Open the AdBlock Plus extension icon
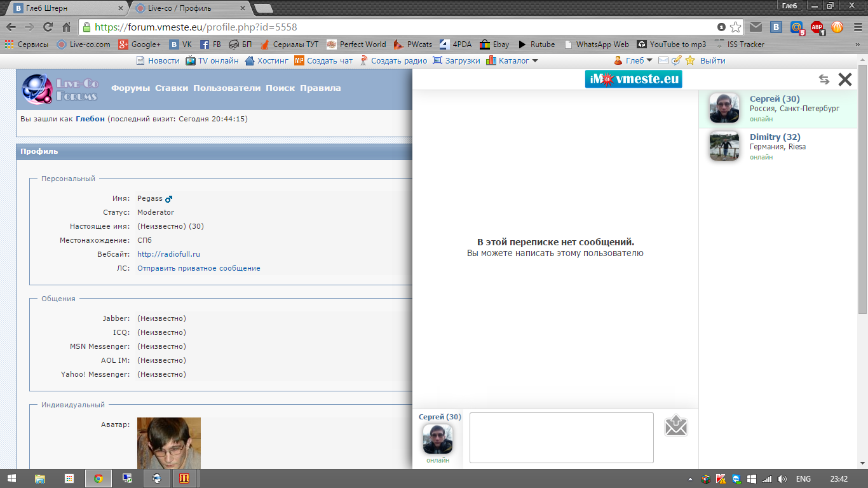The height and width of the screenshot is (488, 868). [x=817, y=27]
